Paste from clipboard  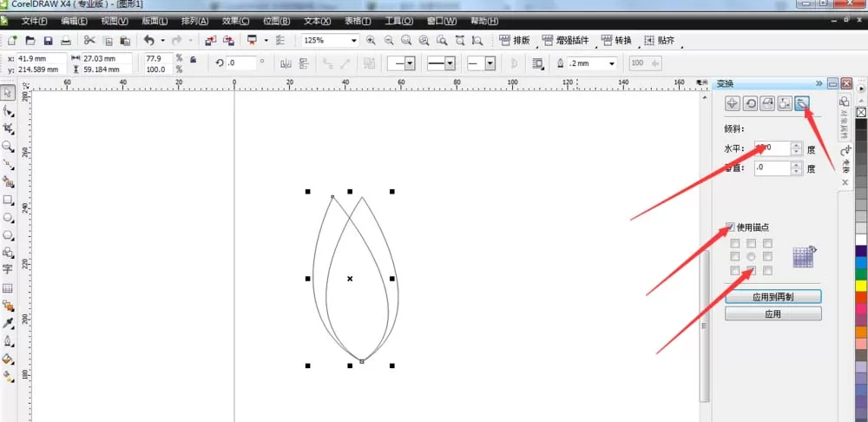coord(125,41)
